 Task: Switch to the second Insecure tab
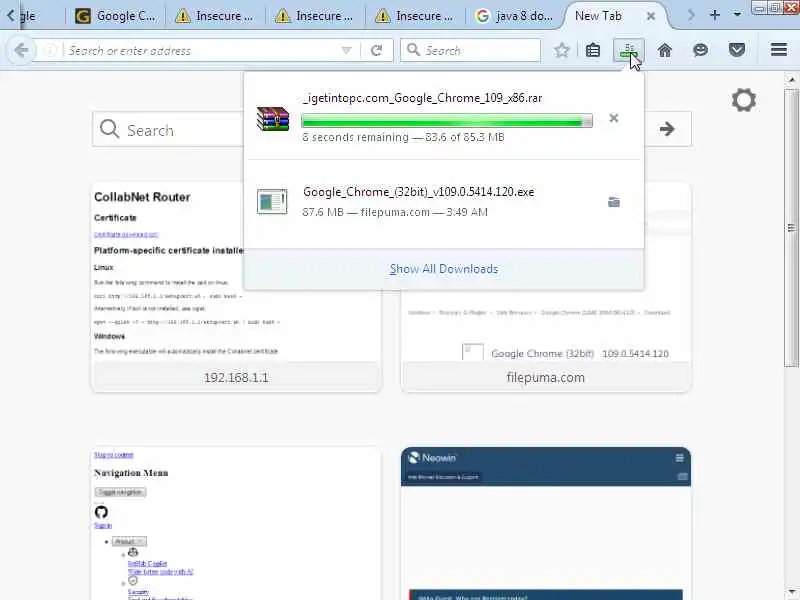click(x=314, y=16)
